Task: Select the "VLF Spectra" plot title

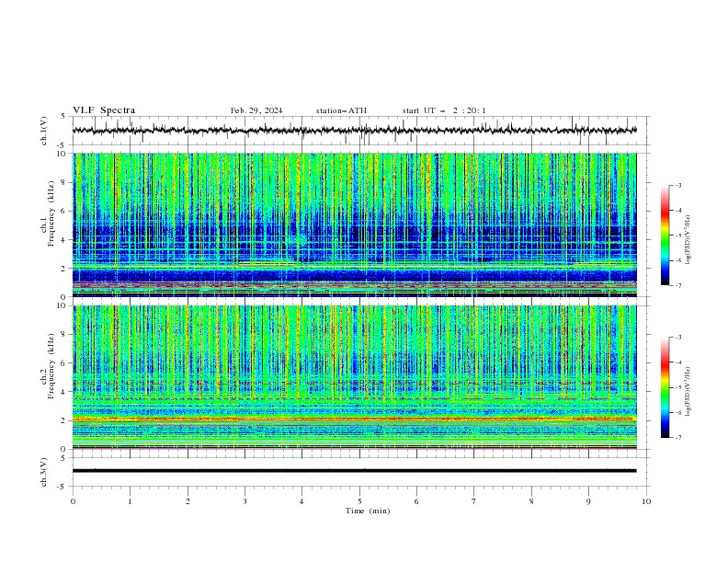Action: 104,110
